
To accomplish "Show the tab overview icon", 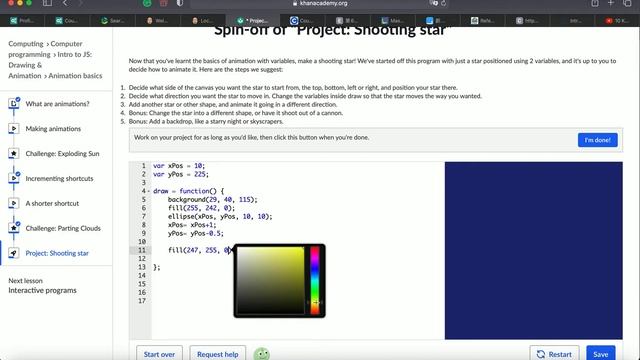I will click(627, 3).
